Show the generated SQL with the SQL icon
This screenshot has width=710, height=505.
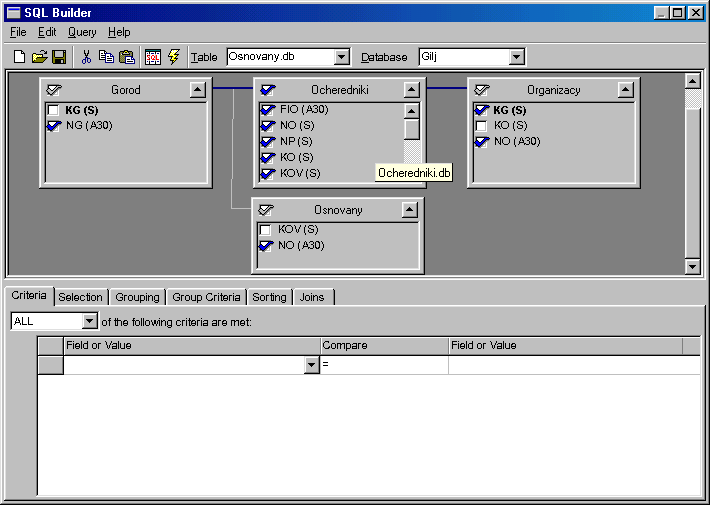pyautogui.click(x=153, y=57)
